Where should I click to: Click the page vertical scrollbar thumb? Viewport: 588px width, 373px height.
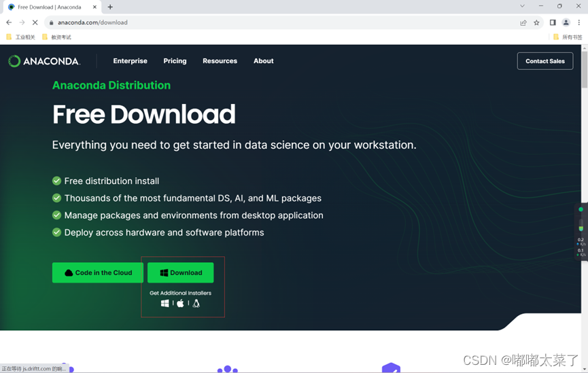(584, 70)
